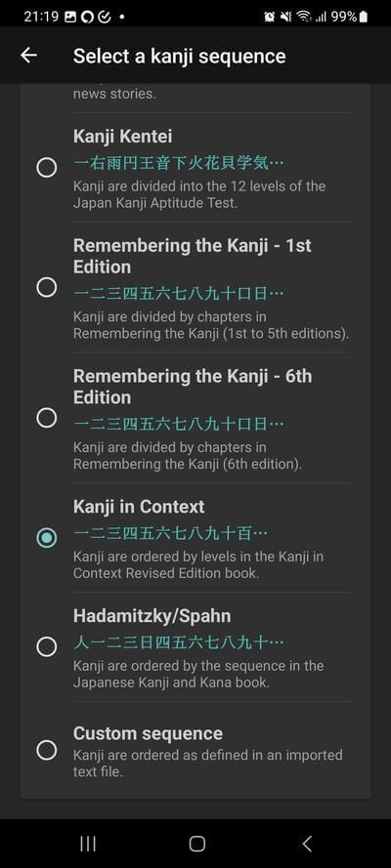Tap the Android back navigation chevron
Image resolution: width=391 pixels, height=868 pixels.
(x=307, y=843)
